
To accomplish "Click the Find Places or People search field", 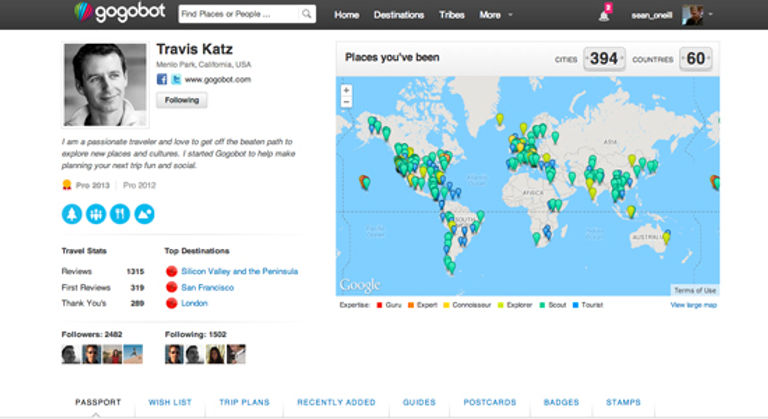I will pos(239,14).
